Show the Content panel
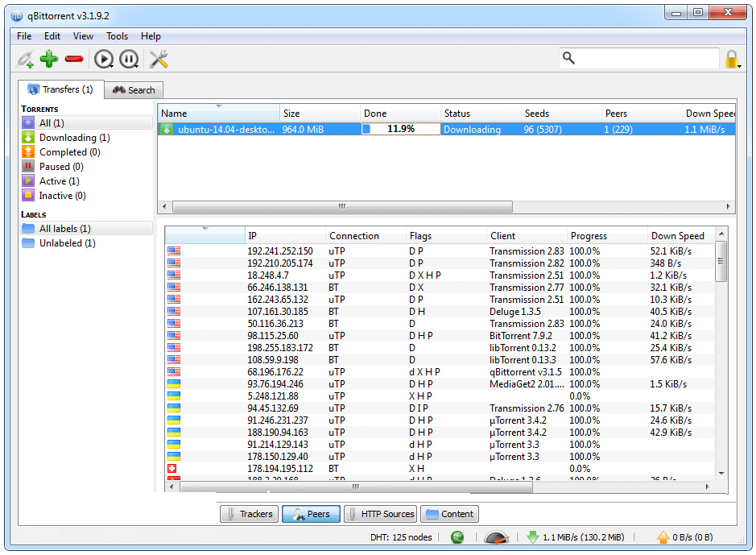The image size is (756, 555). pos(449,514)
